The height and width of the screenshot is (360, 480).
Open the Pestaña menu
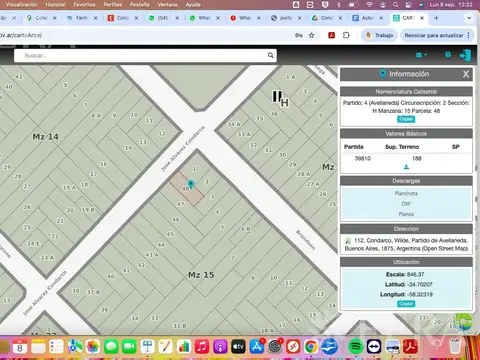(140, 5)
